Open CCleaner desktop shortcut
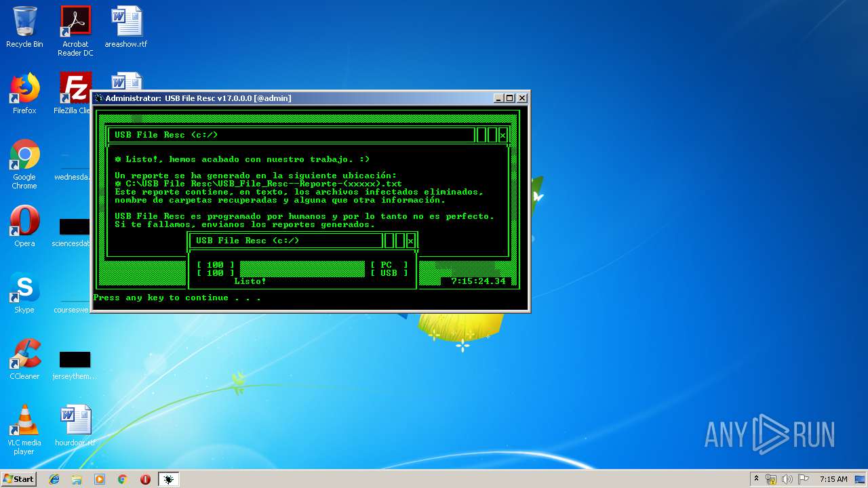 24,359
